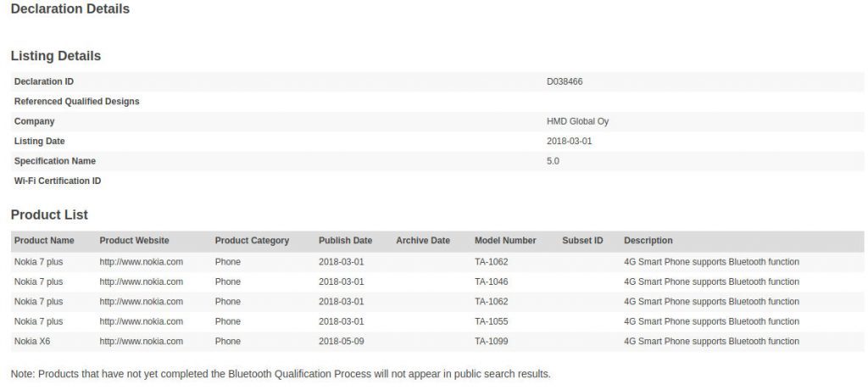Screen dimensions: 868x390
Task: Open the nokia.com link in the TA-1046 row
Action: [x=142, y=282]
